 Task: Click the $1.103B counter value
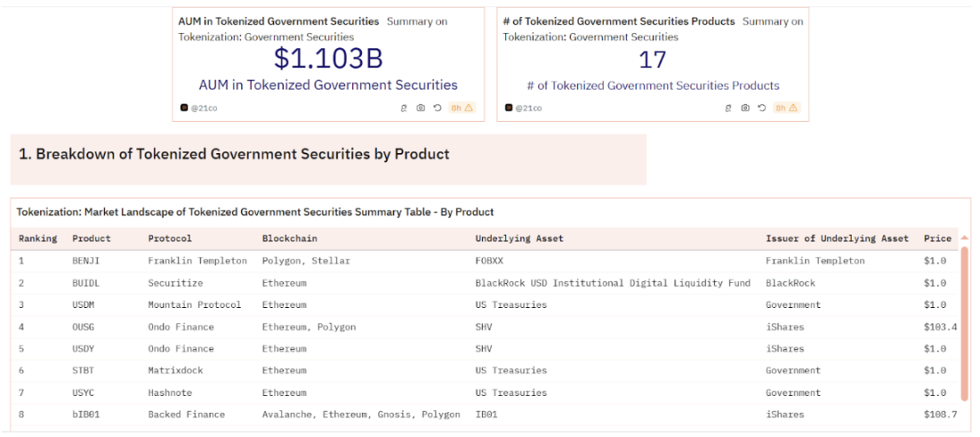pos(328,58)
